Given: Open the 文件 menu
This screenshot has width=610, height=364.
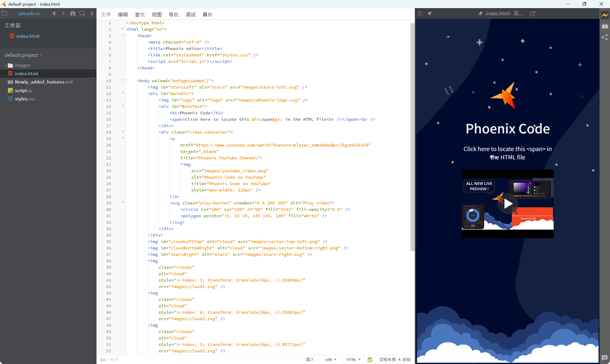Looking at the screenshot, I should pyautogui.click(x=106, y=15).
